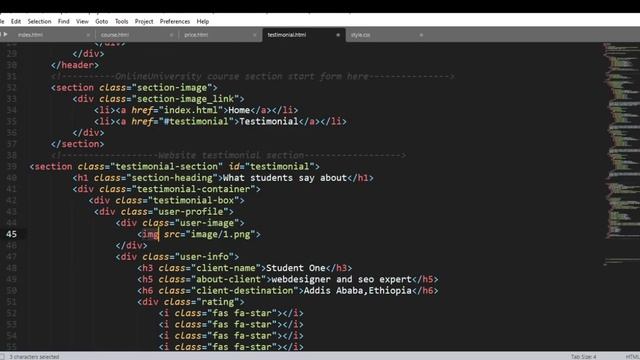640x360 pixels.
Task: Click the closing header tag
Action: pyautogui.click(x=75, y=65)
